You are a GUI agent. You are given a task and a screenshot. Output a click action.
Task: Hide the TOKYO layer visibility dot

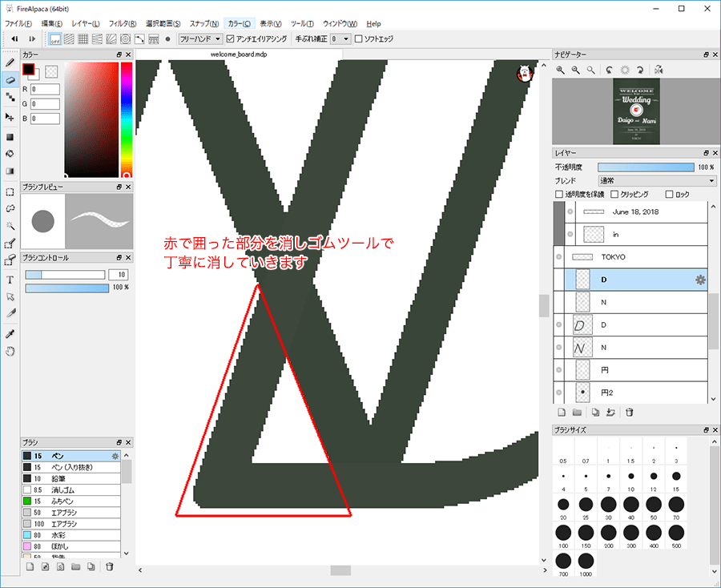(x=559, y=257)
